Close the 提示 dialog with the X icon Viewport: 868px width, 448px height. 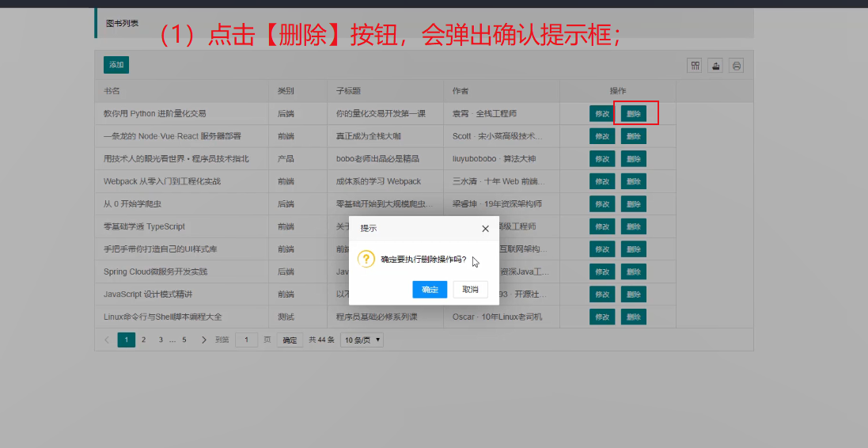coord(486,229)
